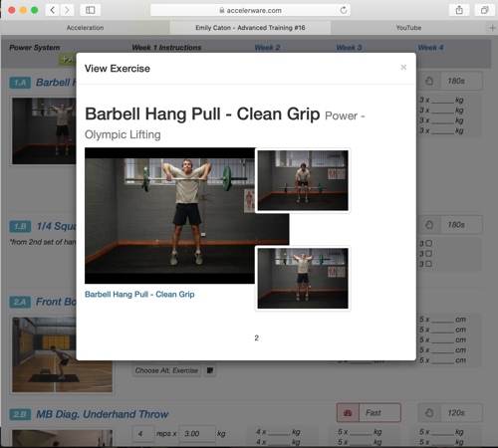
Task: Toggle the Safari sidebar button
Action: point(91,10)
